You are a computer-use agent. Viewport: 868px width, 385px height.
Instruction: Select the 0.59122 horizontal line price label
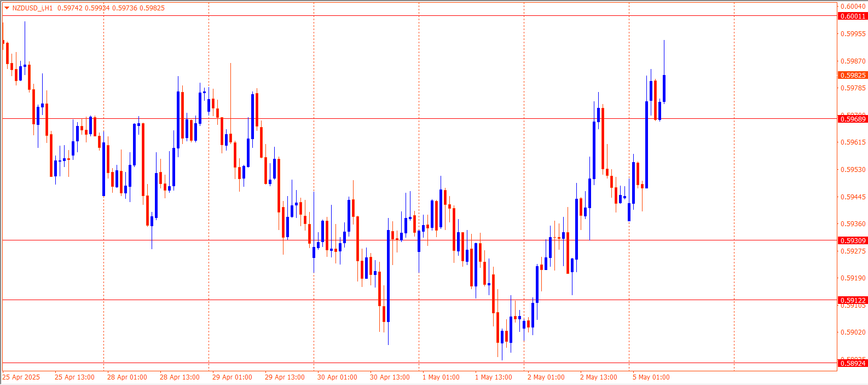(x=853, y=300)
